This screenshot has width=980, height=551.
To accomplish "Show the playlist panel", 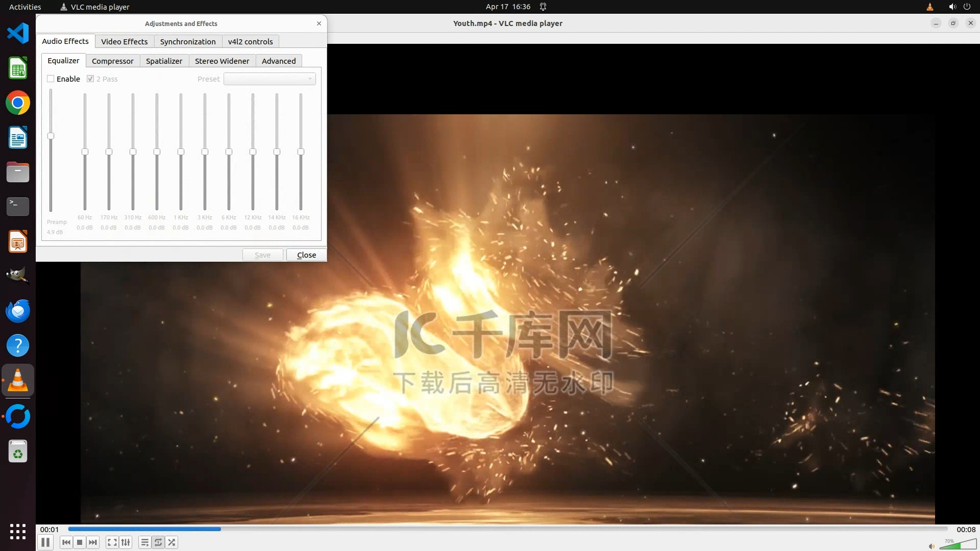I will (x=145, y=542).
